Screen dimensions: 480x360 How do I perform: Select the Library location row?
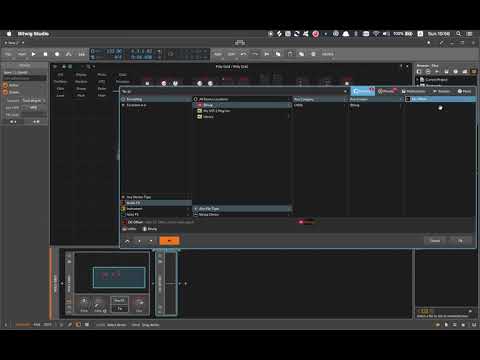pos(242,117)
